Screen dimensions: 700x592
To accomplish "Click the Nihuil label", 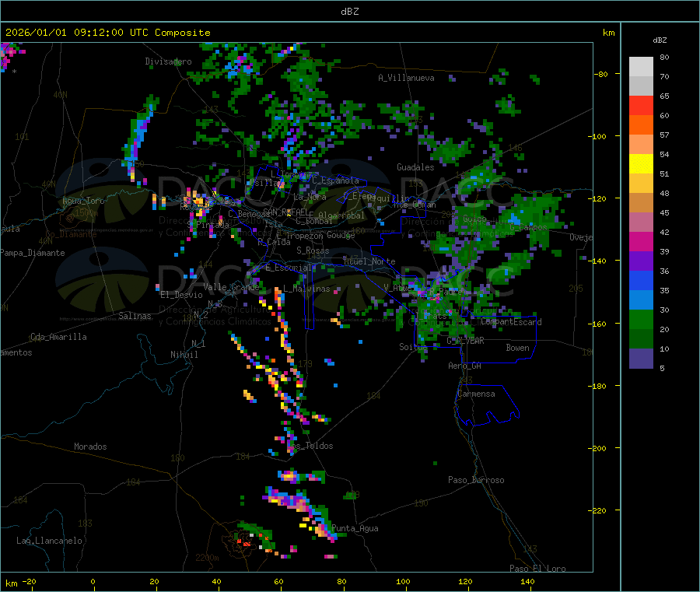I will point(184,355).
